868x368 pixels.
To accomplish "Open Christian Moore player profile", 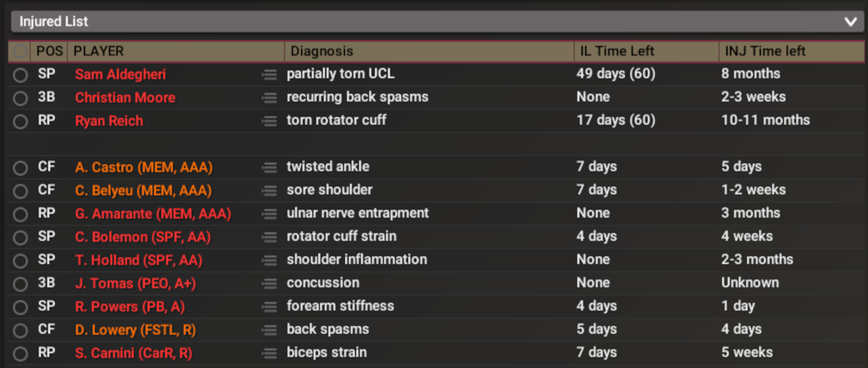I will (125, 98).
